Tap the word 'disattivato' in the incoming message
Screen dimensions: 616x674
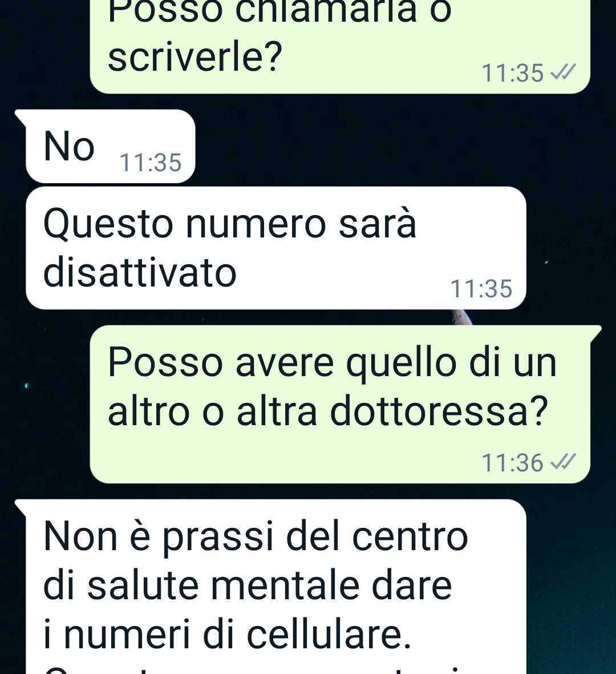pos(140,273)
